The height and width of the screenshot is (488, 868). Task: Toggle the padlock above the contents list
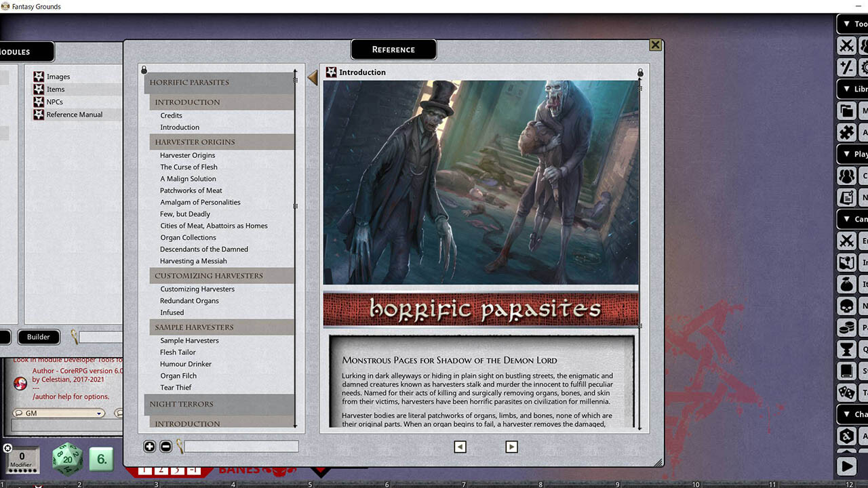(x=143, y=69)
